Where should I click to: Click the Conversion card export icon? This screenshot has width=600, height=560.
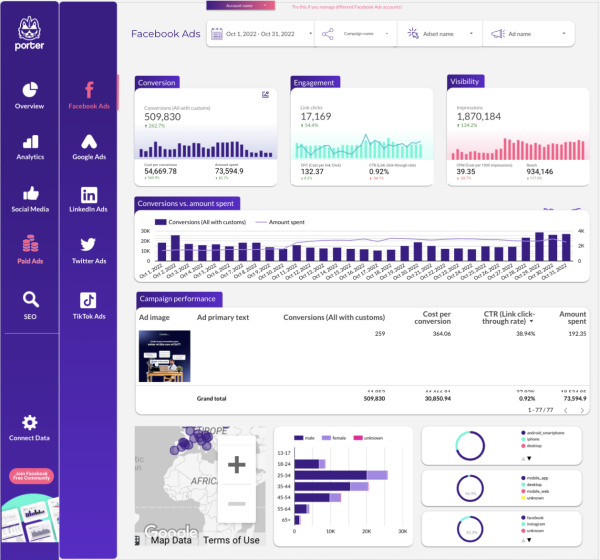coord(265,95)
